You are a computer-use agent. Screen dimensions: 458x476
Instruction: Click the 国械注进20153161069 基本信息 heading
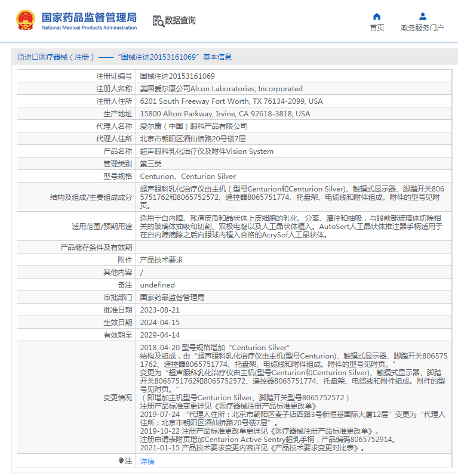(175, 57)
